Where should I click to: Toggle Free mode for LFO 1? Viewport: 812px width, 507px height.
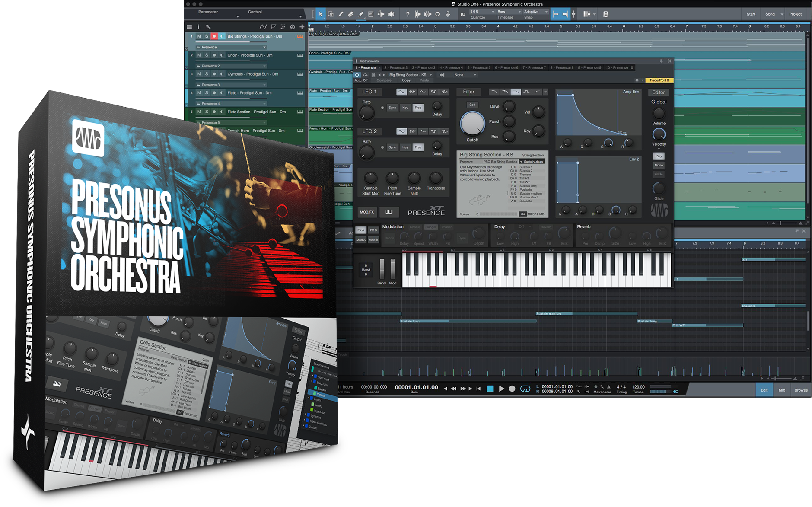pyautogui.click(x=418, y=108)
